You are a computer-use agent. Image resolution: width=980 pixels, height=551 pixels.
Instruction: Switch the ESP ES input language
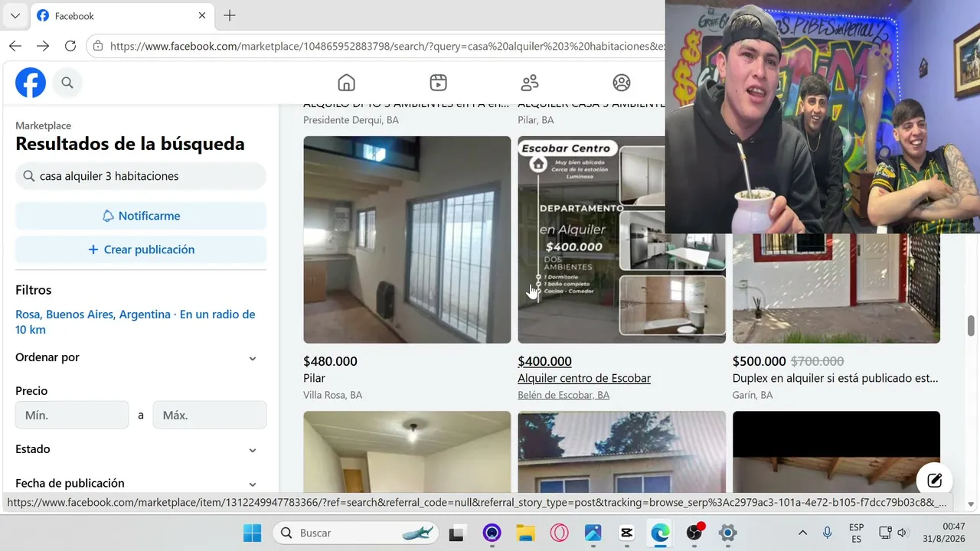coord(857,533)
